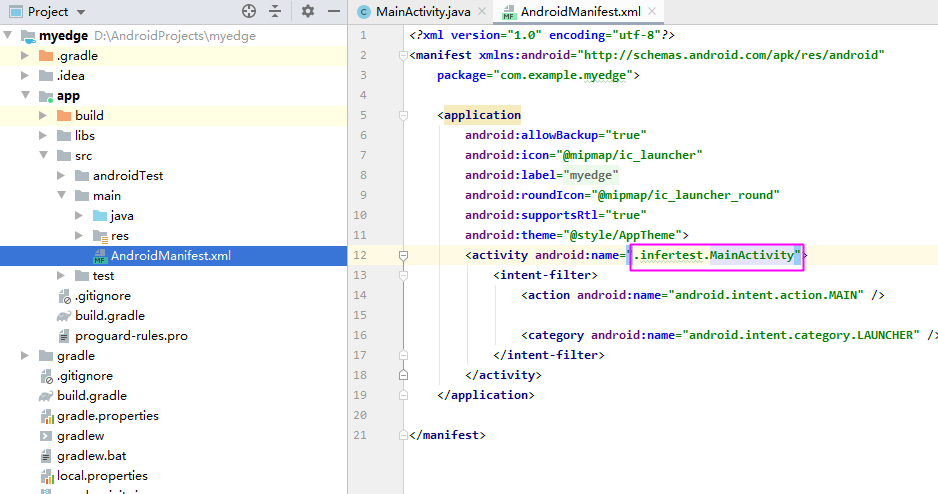938x494 pixels.
Task: Select the res folder icon
Action: (100, 236)
